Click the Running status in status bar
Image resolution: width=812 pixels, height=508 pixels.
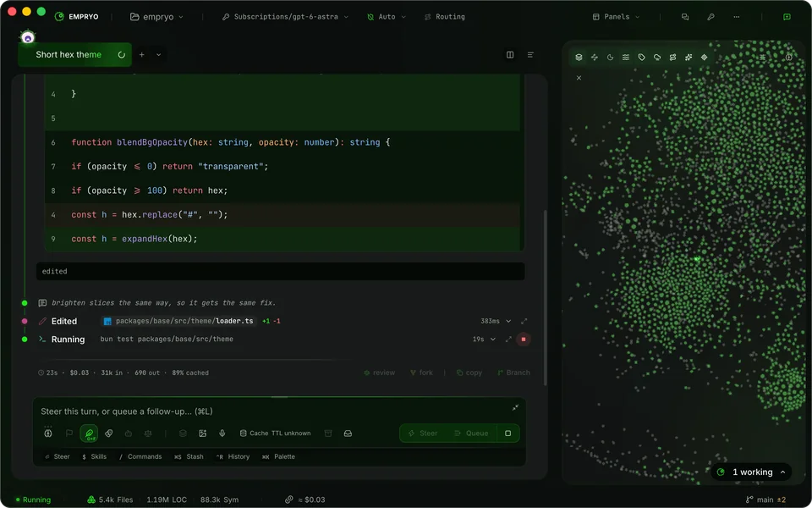[33, 500]
